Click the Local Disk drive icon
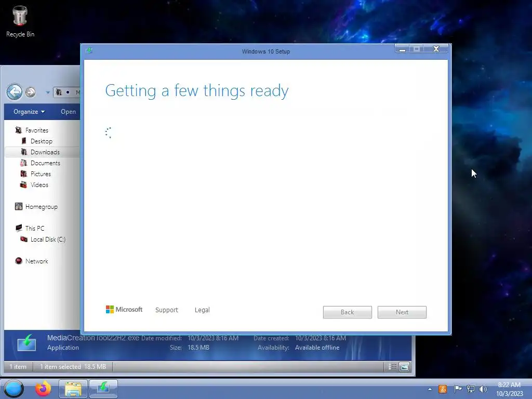The width and height of the screenshot is (532, 399). coord(24,239)
